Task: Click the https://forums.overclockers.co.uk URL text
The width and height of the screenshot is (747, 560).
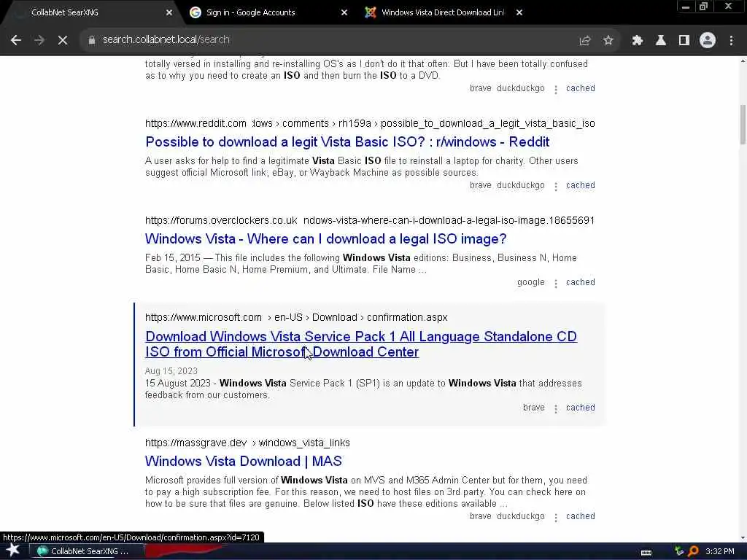Action: [221, 220]
